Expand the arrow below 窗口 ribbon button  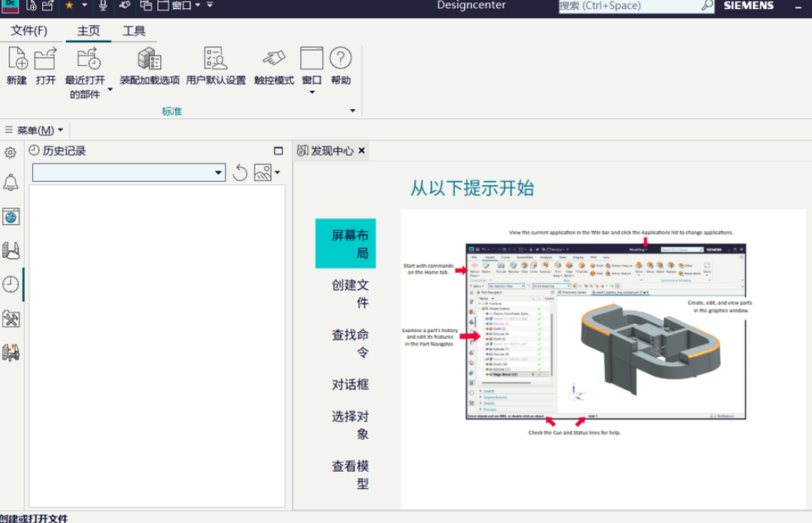312,92
